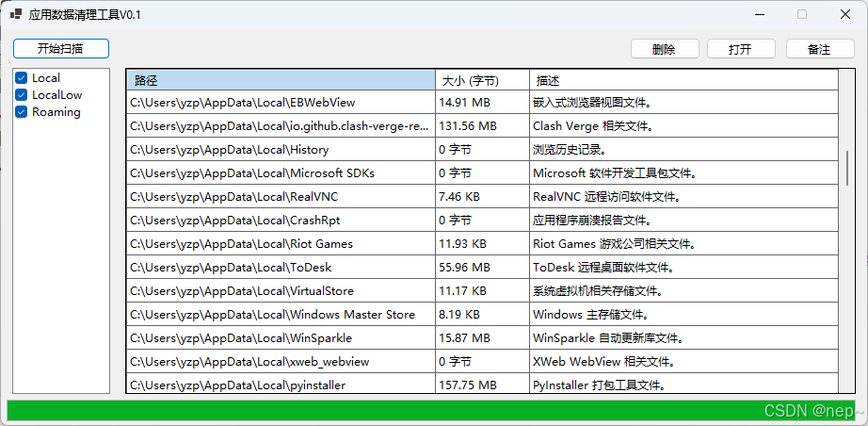Click the Windows 主存储文件 description cell

pyautogui.click(x=683, y=314)
